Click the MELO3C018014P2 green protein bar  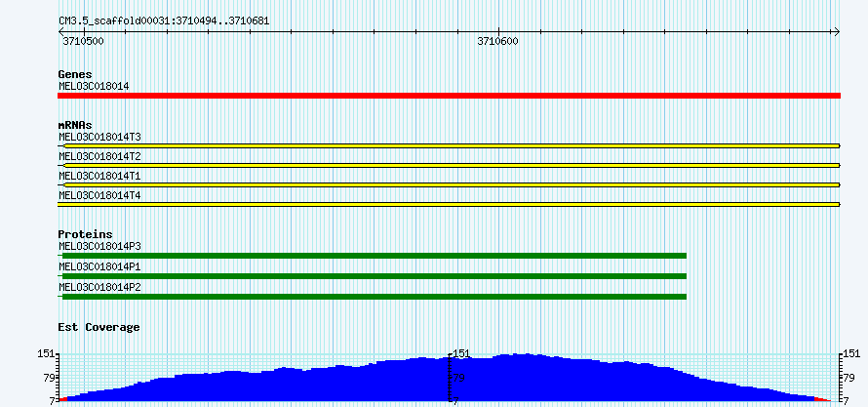pos(372,297)
